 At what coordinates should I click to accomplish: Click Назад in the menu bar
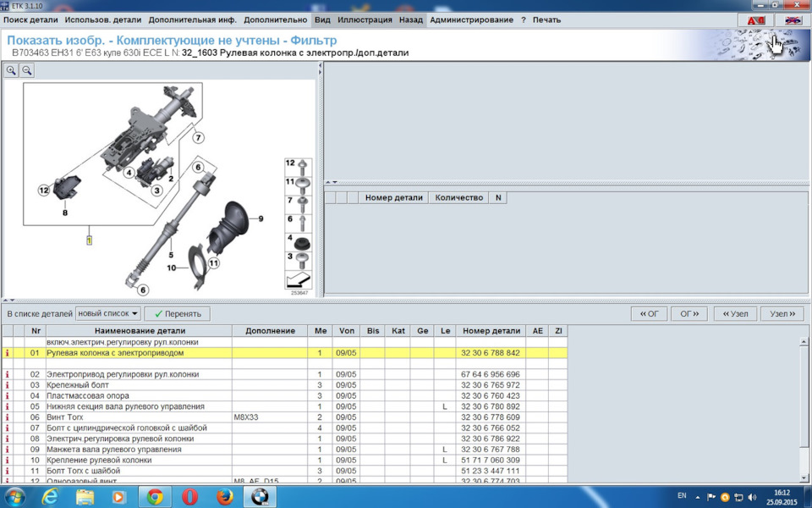[411, 19]
